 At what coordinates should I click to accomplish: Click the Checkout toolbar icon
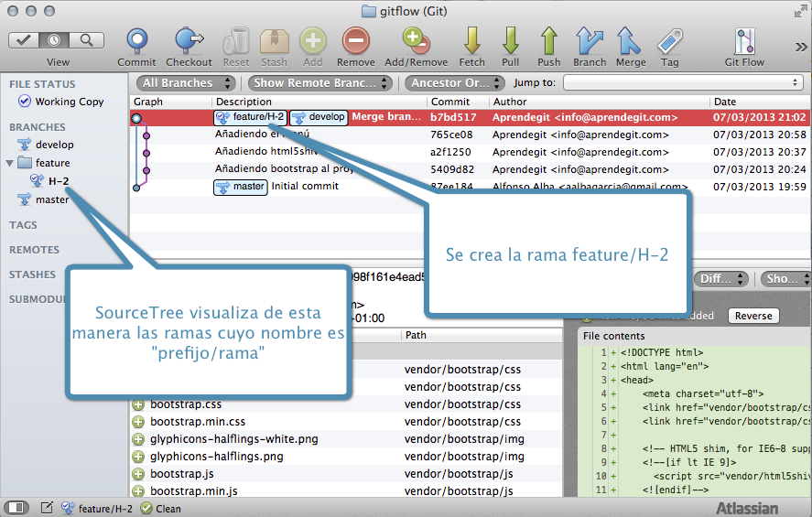[189, 41]
